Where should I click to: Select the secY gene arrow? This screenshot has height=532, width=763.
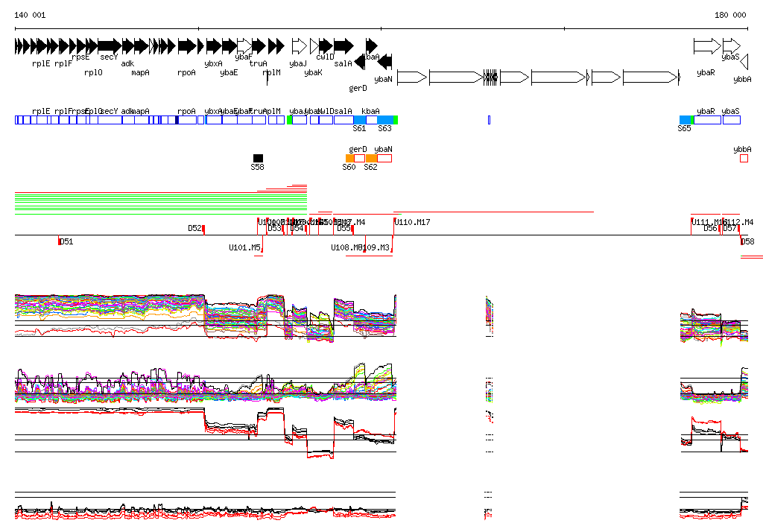tap(110, 46)
